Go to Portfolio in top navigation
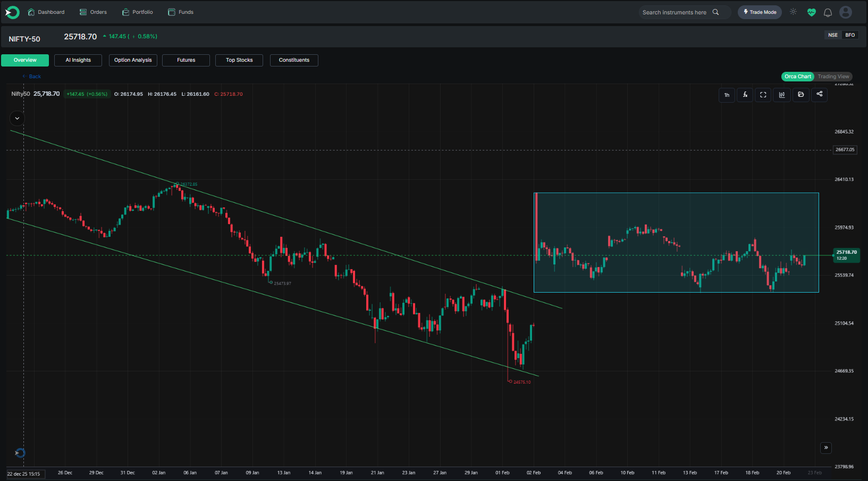Viewport: 868px width, 481px height. [138, 12]
